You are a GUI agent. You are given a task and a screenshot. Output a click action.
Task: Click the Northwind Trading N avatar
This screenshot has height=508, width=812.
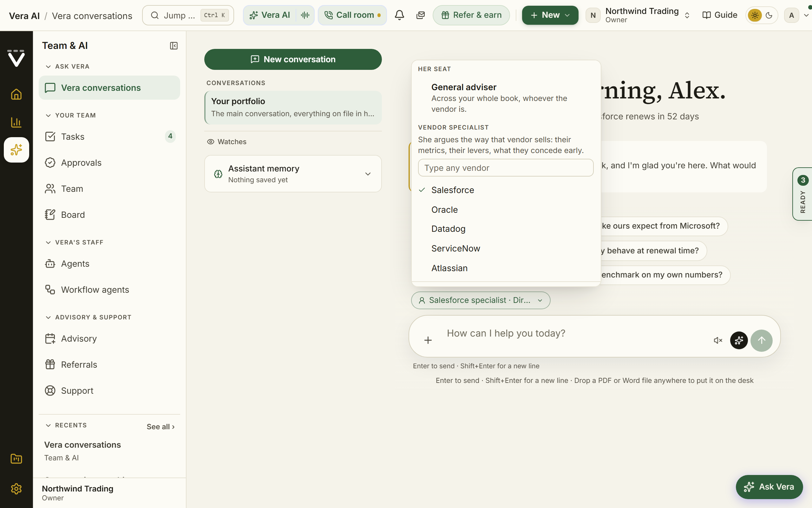593,15
